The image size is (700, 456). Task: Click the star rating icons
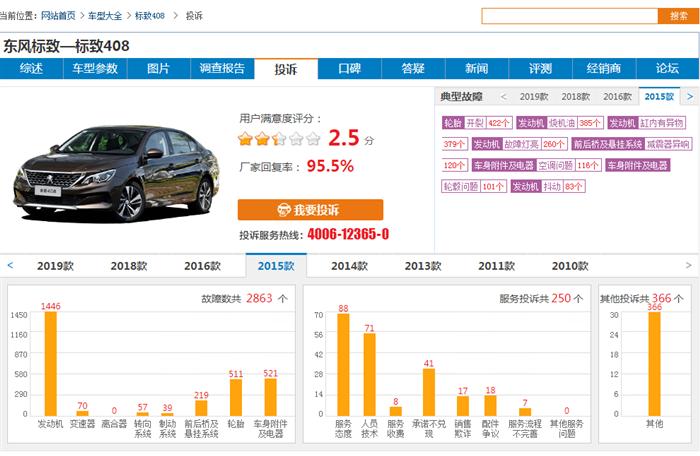279,139
